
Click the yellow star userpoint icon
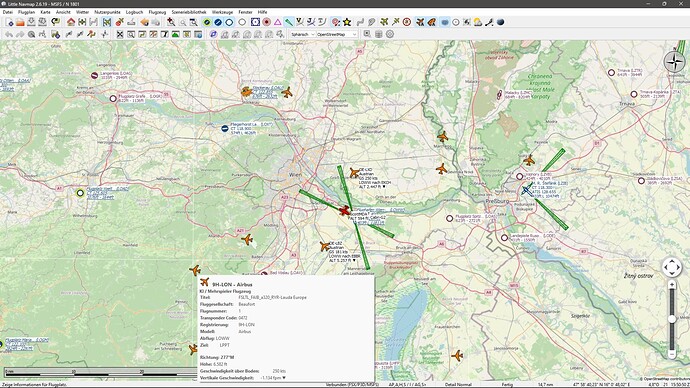347,22
